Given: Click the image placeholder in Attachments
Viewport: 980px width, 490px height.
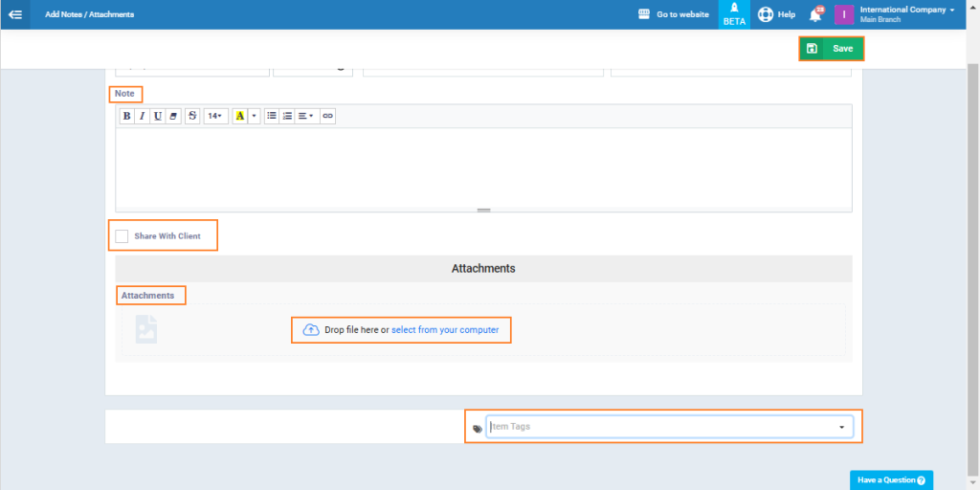Looking at the screenshot, I should [x=146, y=329].
